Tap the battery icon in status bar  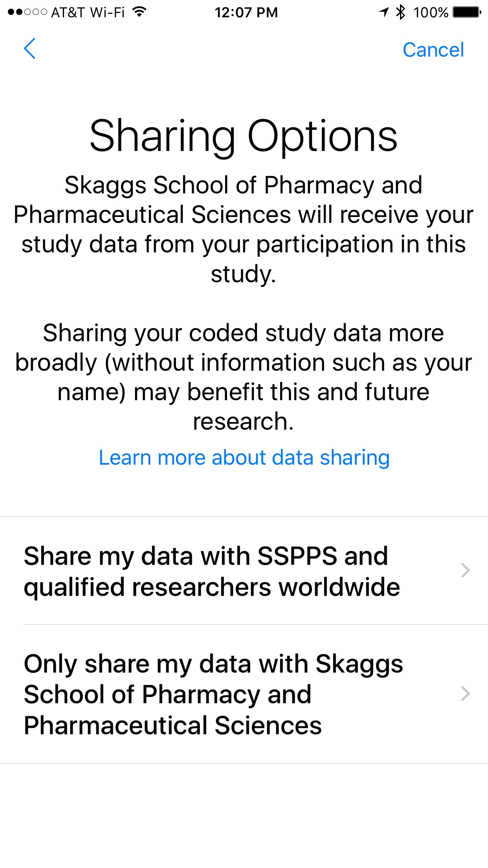(467, 12)
